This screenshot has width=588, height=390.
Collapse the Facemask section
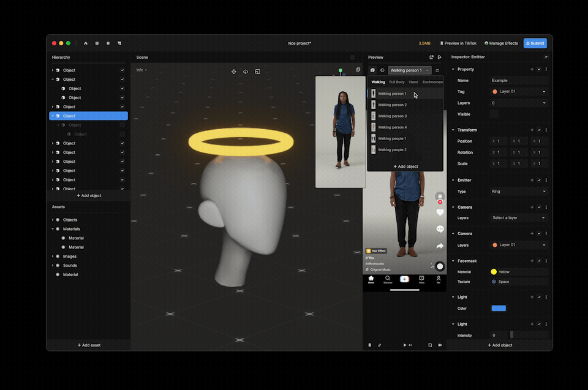453,261
